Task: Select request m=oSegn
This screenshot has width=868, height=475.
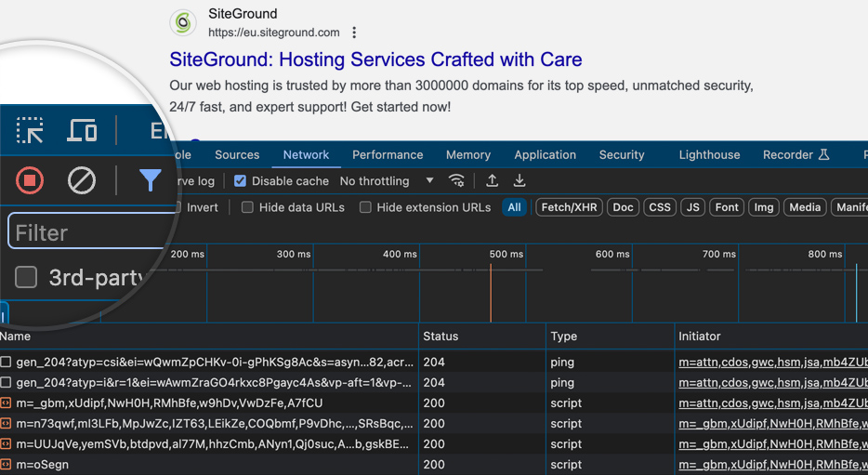Action: pyautogui.click(x=42, y=465)
